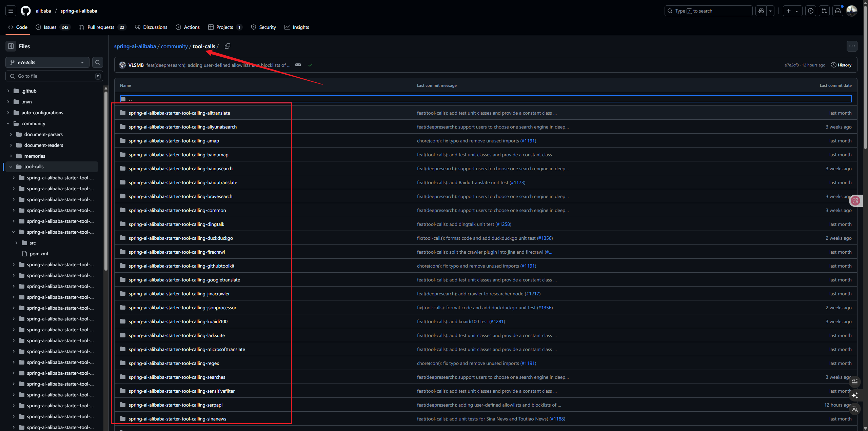Image resolution: width=868 pixels, height=431 pixels.
Task: Open spring-ai-alibaba-starter-tool-calling-duckduckgo folder
Action: coord(181,238)
